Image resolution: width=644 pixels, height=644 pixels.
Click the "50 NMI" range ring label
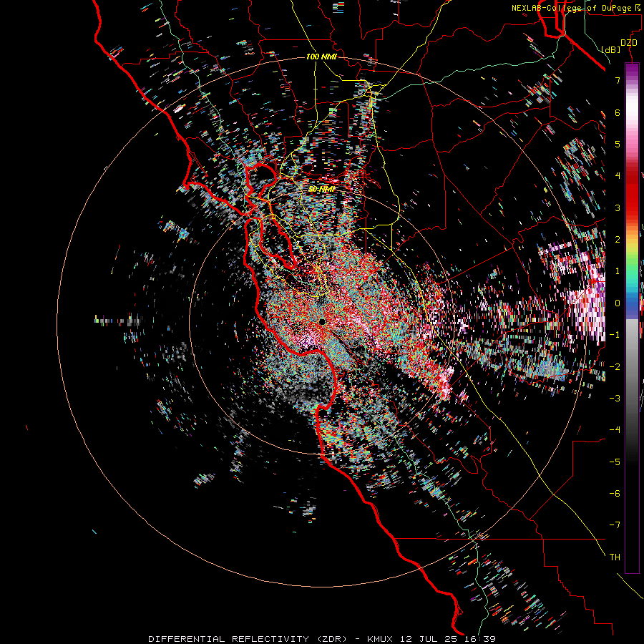click(321, 189)
